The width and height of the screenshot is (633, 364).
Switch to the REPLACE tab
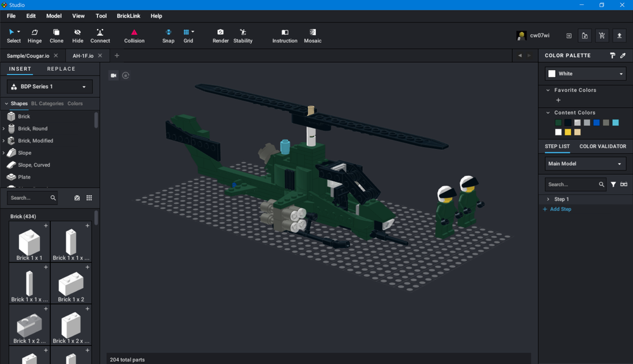tap(61, 69)
